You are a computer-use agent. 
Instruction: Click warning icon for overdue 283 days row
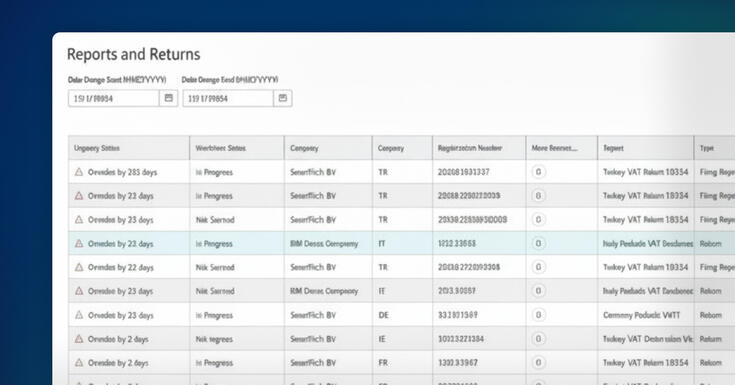click(x=79, y=172)
